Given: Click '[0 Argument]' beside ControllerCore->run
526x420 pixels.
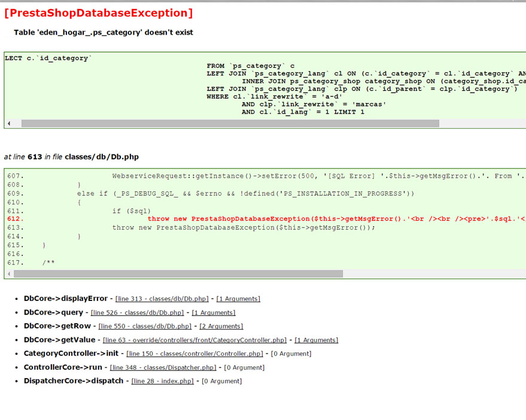Looking at the screenshot, I should 244,368.
